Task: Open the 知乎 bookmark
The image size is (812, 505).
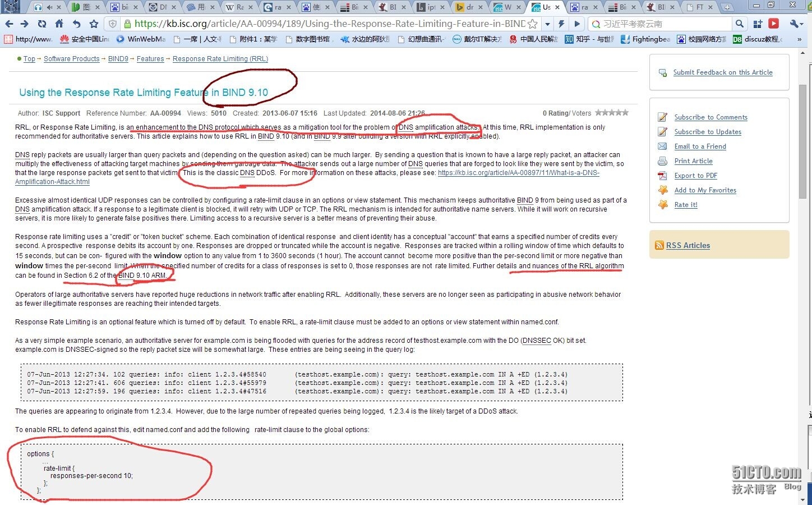Action: pos(589,39)
